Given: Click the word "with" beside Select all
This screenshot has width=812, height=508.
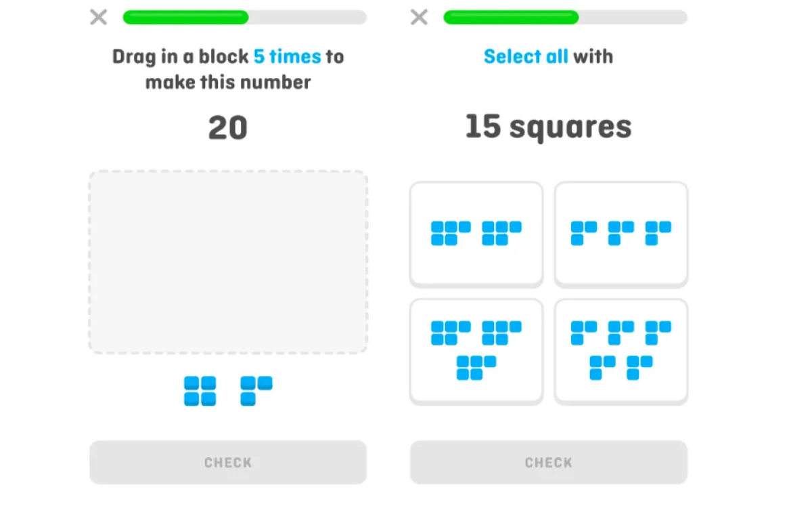Looking at the screenshot, I should pyautogui.click(x=593, y=56).
